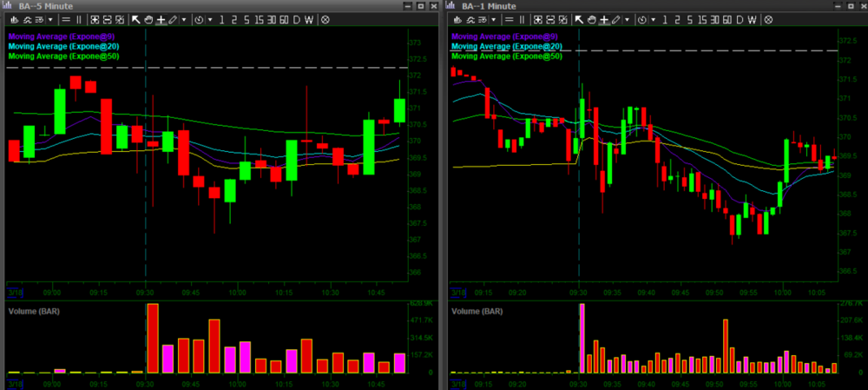Click first chart-type icon in 5 Minute toolbar

(13, 19)
